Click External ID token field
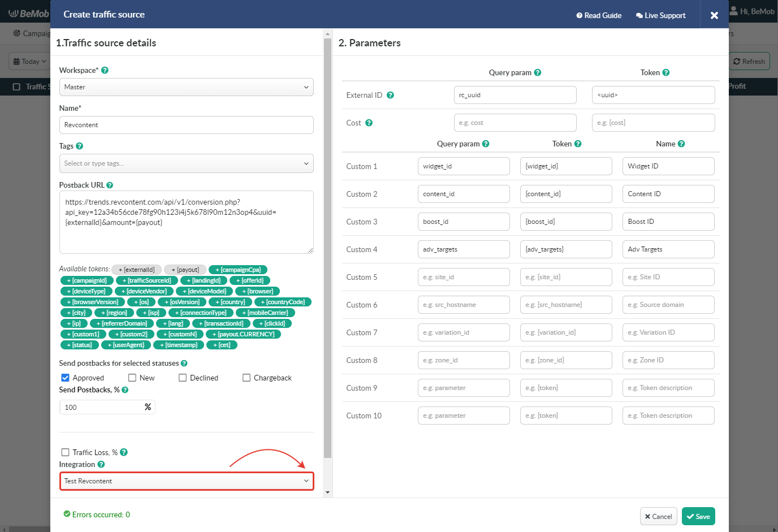 [654, 95]
